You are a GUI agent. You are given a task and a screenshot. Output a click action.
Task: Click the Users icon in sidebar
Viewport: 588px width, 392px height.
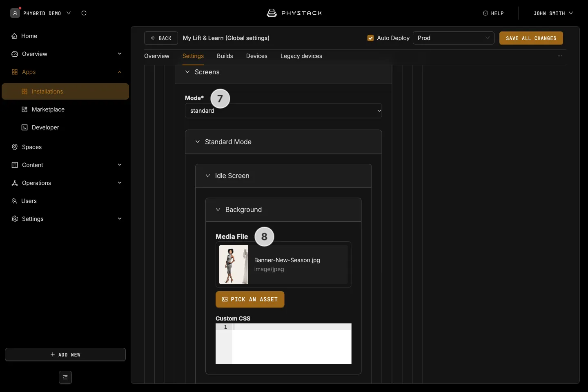pos(14,201)
